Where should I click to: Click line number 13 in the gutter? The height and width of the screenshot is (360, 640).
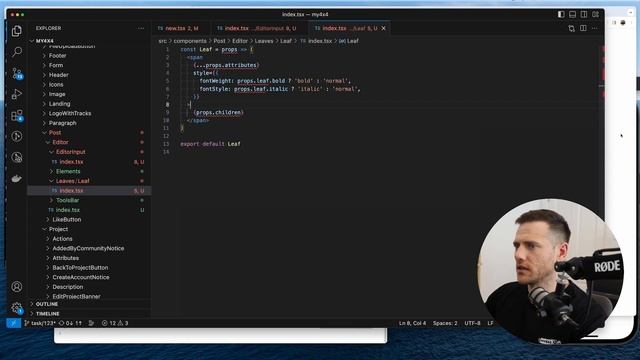pos(166,144)
